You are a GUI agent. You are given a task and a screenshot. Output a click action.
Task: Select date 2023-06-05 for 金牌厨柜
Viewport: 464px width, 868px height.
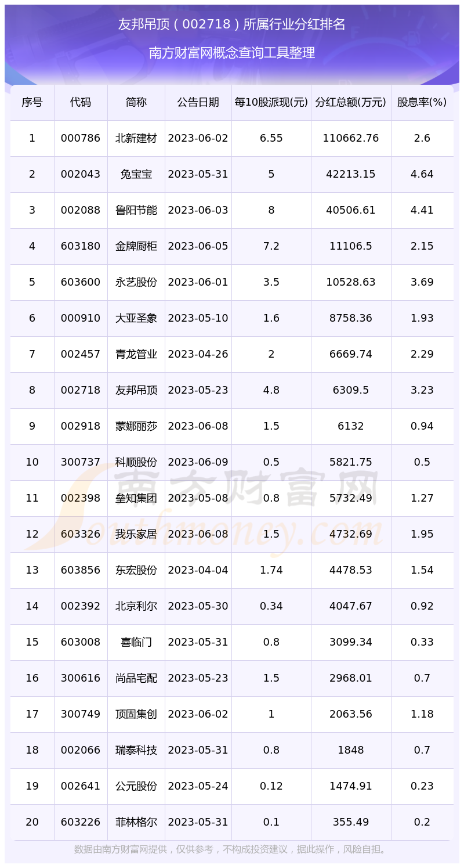pos(198,246)
